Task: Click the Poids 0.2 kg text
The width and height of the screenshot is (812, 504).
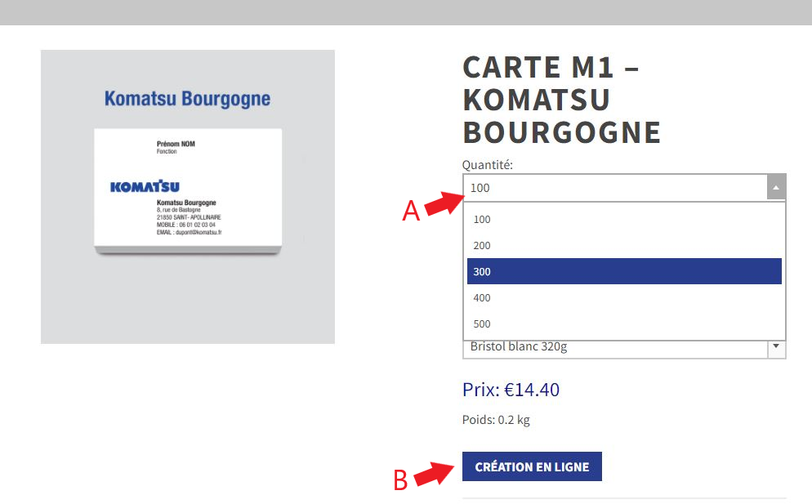Action: [496, 420]
